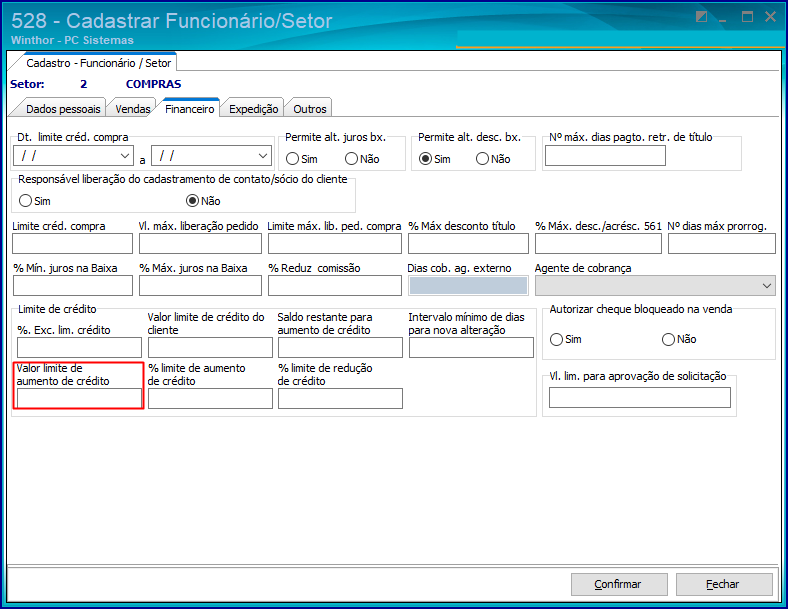
Task: Close the 528 window with the X
Action: (x=770, y=17)
